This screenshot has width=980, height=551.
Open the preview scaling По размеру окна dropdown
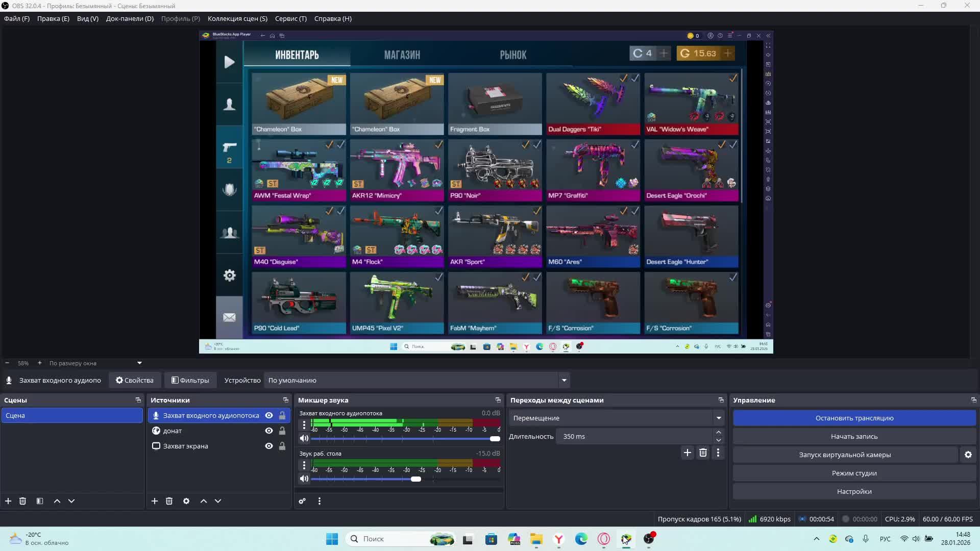(x=139, y=363)
